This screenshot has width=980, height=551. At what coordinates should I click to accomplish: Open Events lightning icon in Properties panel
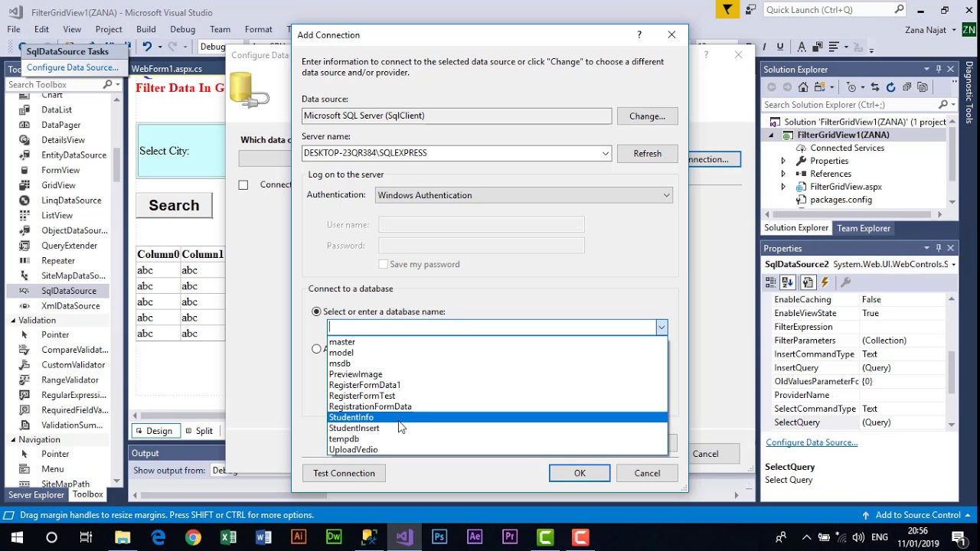825,282
